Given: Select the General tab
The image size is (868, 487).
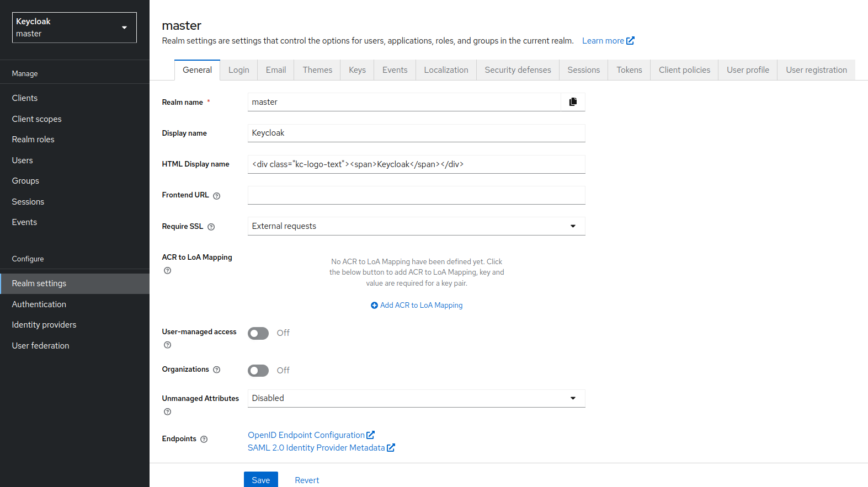Looking at the screenshot, I should [198, 70].
